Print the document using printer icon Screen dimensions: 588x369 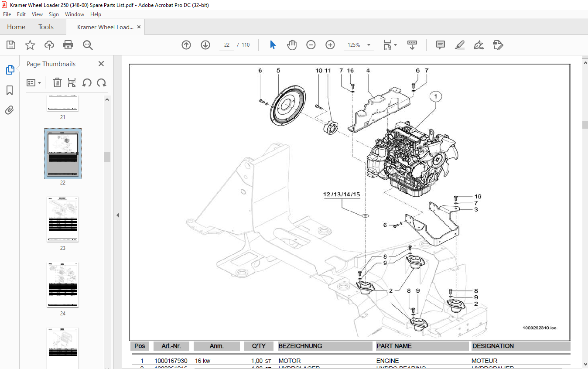point(68,45)
